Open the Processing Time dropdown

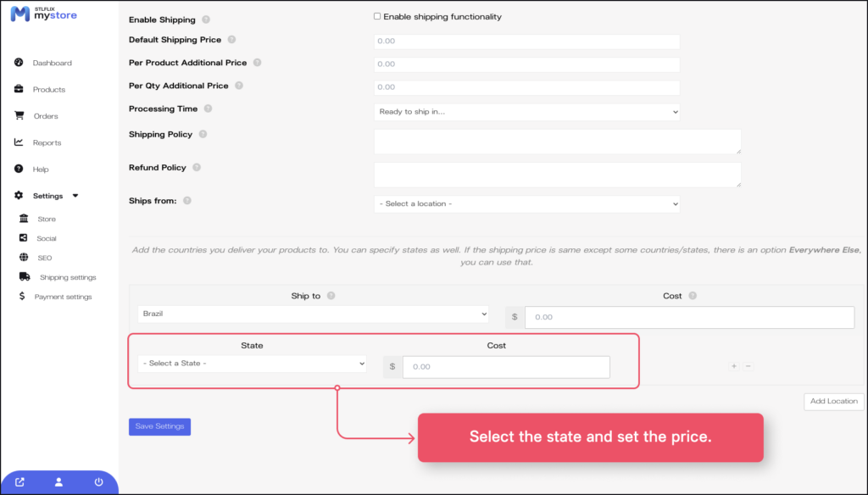[526, 112]
